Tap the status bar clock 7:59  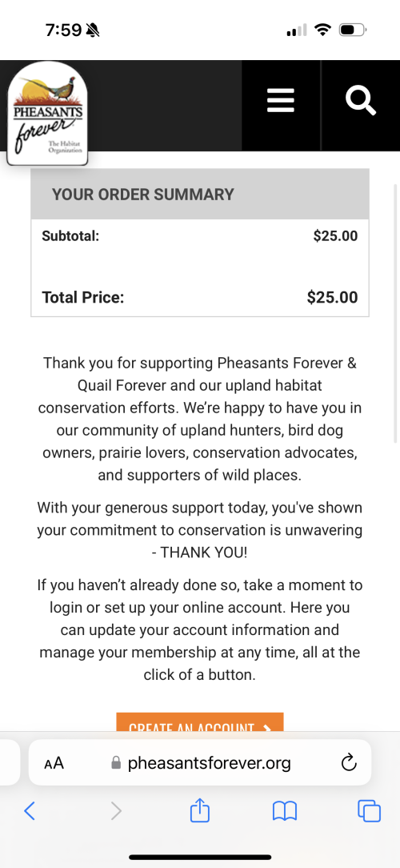click(x=64, y=30)
